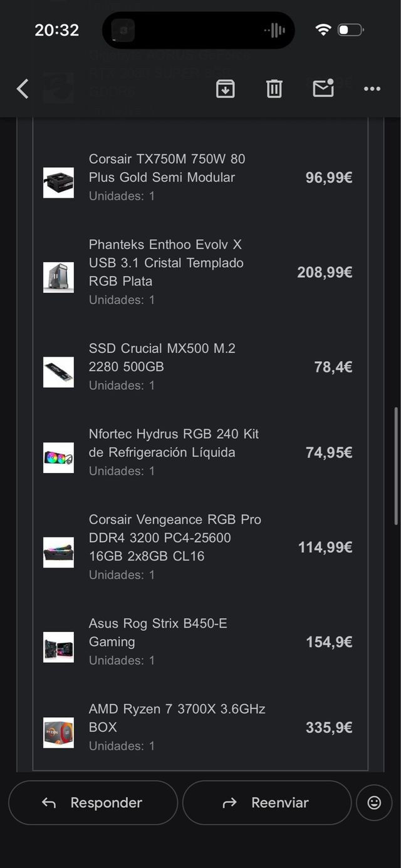
Task: Tap the Corsair Vengeance RGB Pro RAM thumbnail
Action: click(58, 553)
